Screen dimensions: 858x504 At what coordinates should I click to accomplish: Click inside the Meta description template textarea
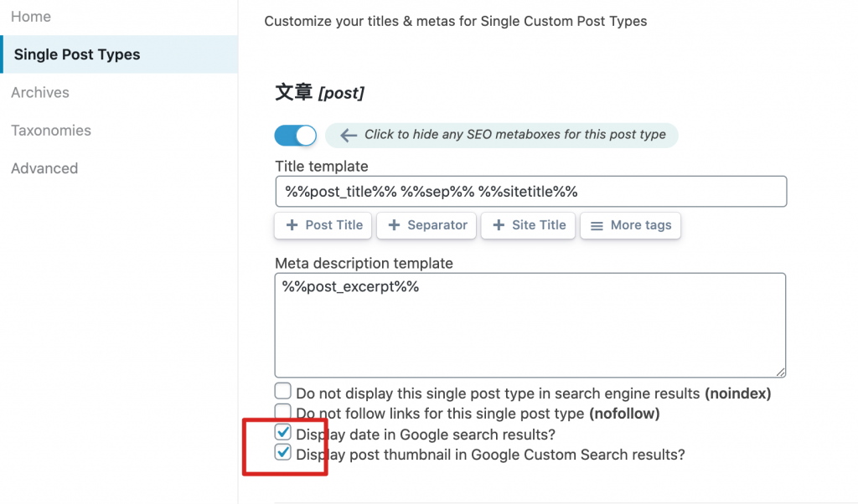[530, 327]
